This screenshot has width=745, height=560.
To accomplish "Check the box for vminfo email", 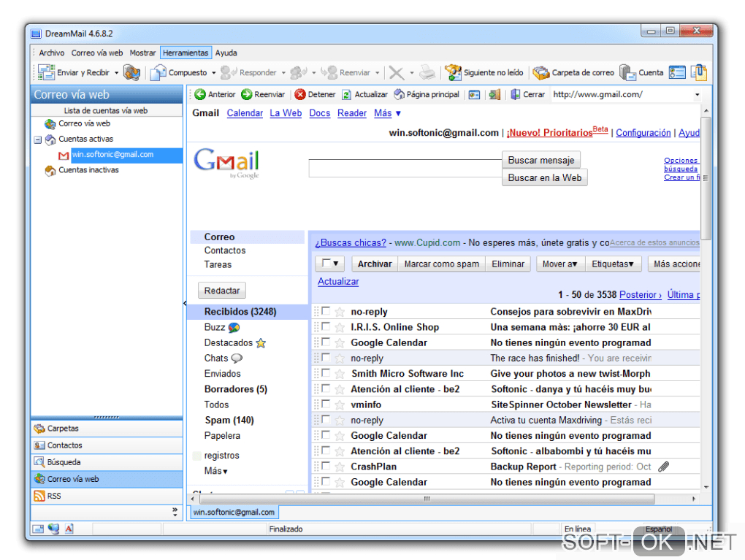I will pyautogui.click(x=326, y=404).
